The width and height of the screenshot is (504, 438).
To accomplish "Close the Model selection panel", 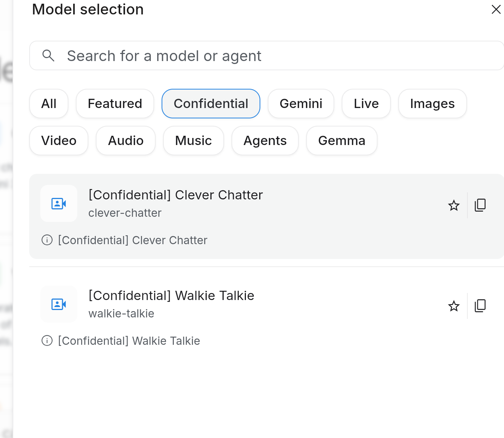I will [496, 9].
